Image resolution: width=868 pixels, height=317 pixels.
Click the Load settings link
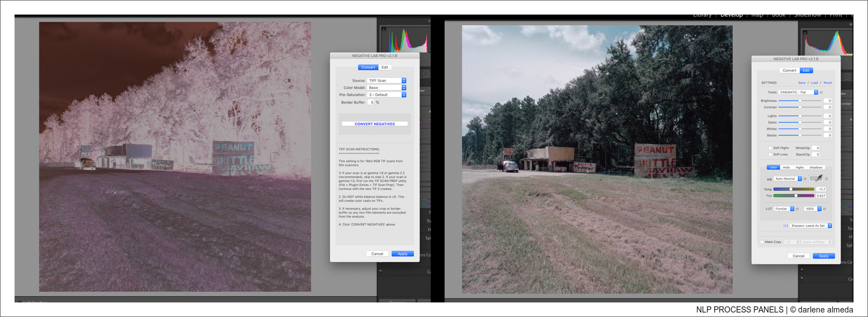click(x=814, y=83)
